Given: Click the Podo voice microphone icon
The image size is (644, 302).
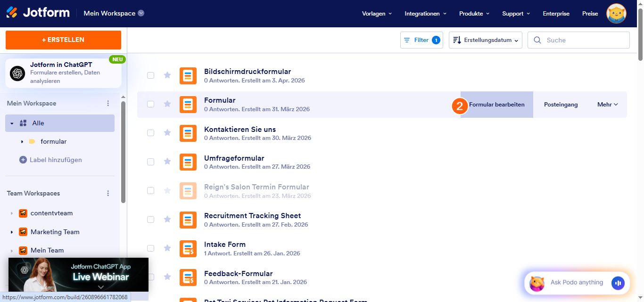Looking at the screenshot, I should tap(618, 283).
